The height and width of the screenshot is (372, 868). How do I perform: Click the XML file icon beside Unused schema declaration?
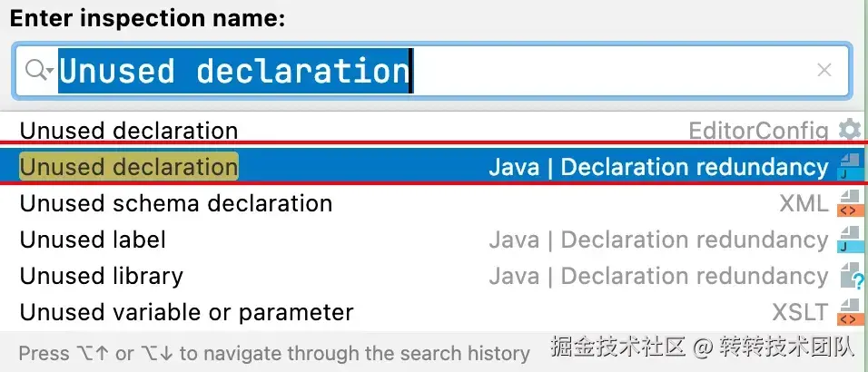[x=850, y=204]
